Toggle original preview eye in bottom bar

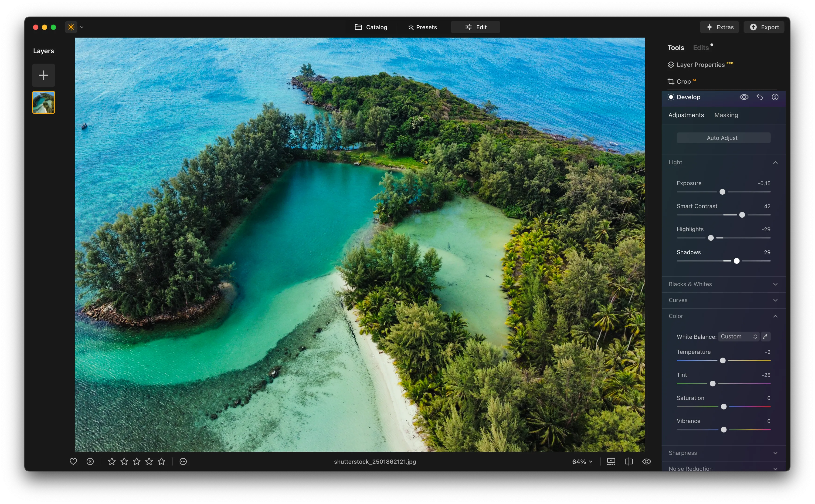tap(646, 461)
